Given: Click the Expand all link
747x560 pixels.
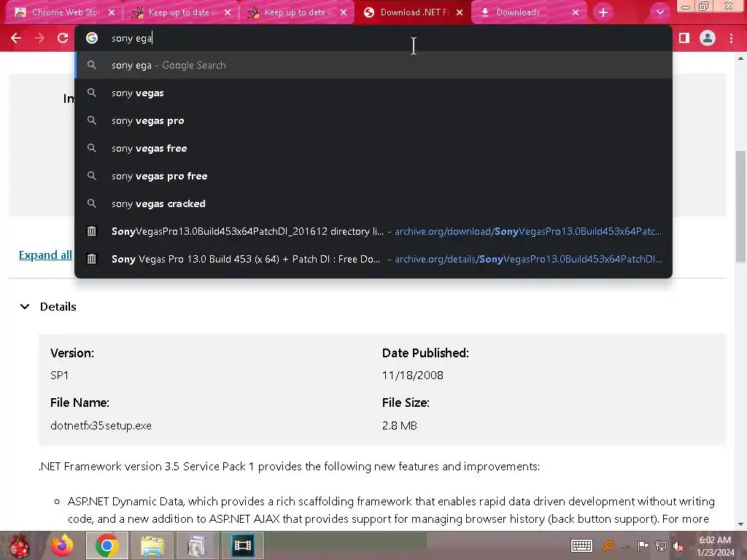Looking at the screenshot, I should coord(45,255).
